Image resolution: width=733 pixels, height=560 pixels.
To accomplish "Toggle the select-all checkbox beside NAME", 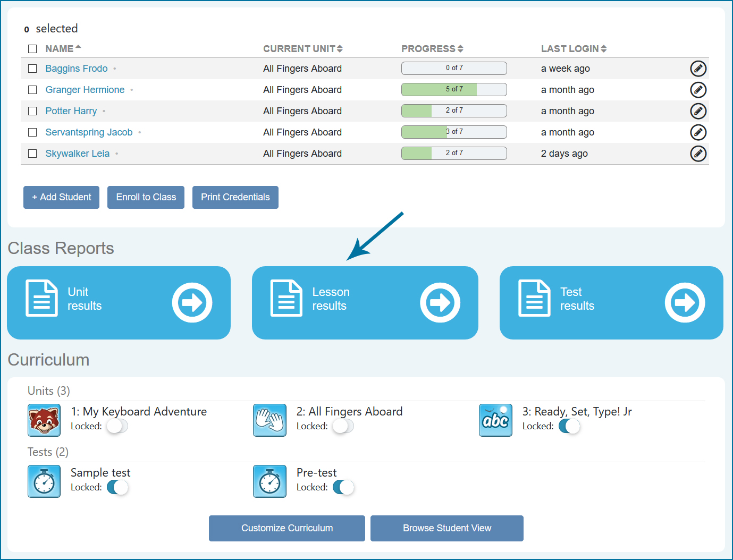I will pyautogui.click(x=32, y=49).
